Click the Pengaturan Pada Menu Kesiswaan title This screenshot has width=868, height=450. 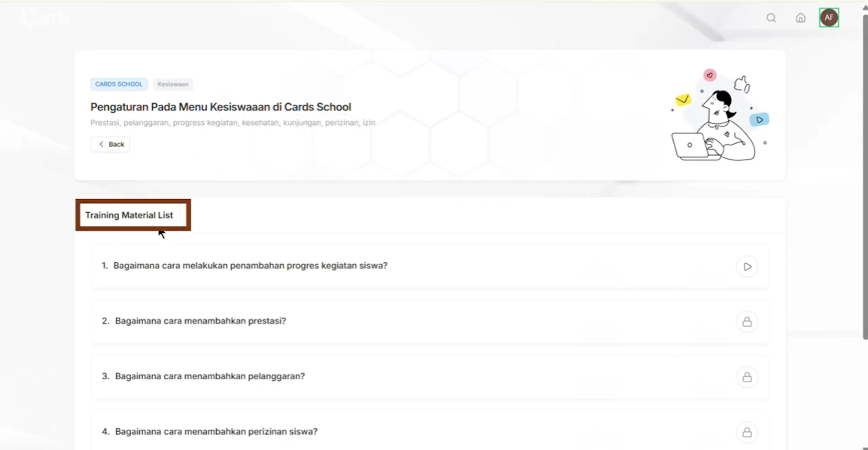click(x=221, y=107)
